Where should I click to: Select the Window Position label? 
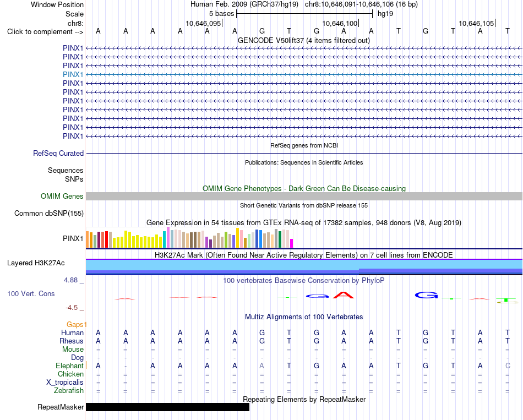point(57,4)
